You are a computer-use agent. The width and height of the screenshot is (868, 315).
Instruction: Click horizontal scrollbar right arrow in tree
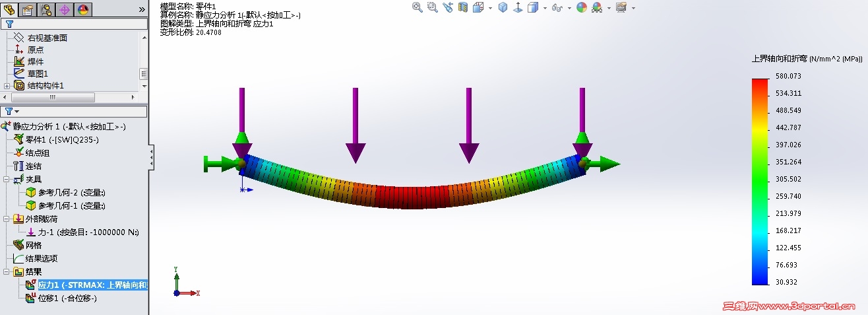pyautogui.click(x=133, y=97)
